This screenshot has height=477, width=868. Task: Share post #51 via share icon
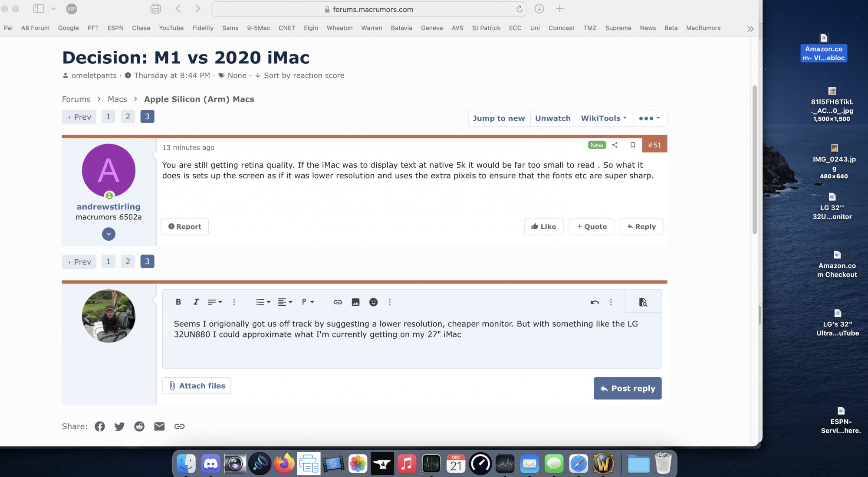point(615,145)
